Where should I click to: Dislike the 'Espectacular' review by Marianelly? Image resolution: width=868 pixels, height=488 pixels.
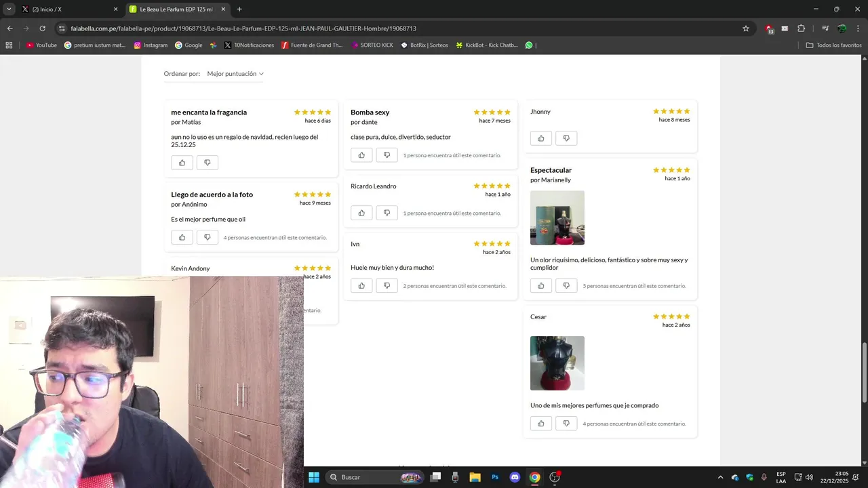(566, 286)
